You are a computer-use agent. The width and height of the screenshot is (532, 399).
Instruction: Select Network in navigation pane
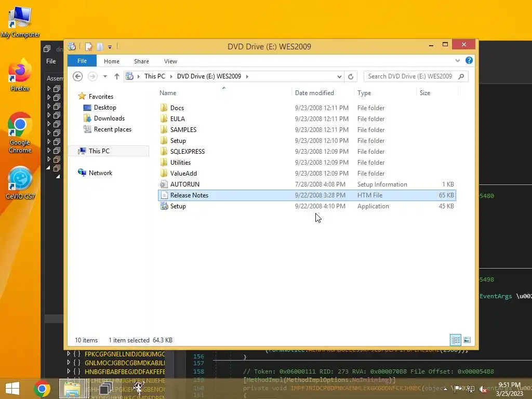[x=100, y=172]
